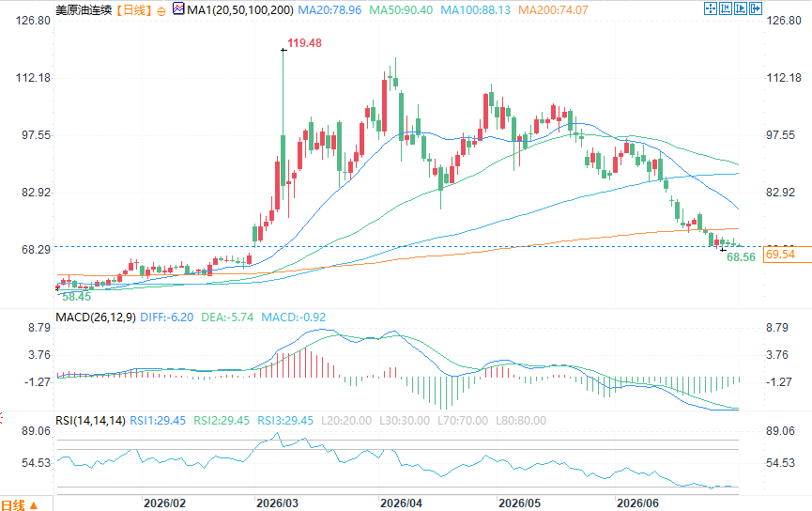Click the 69.54 current price tag

tap(780, 255)
